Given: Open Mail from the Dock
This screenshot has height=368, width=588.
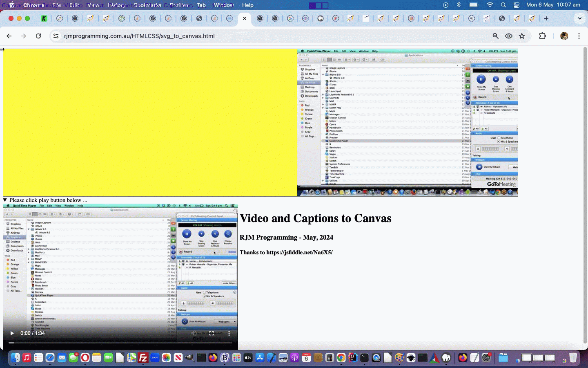Looking at the screenshot, I should coord(62,358).
